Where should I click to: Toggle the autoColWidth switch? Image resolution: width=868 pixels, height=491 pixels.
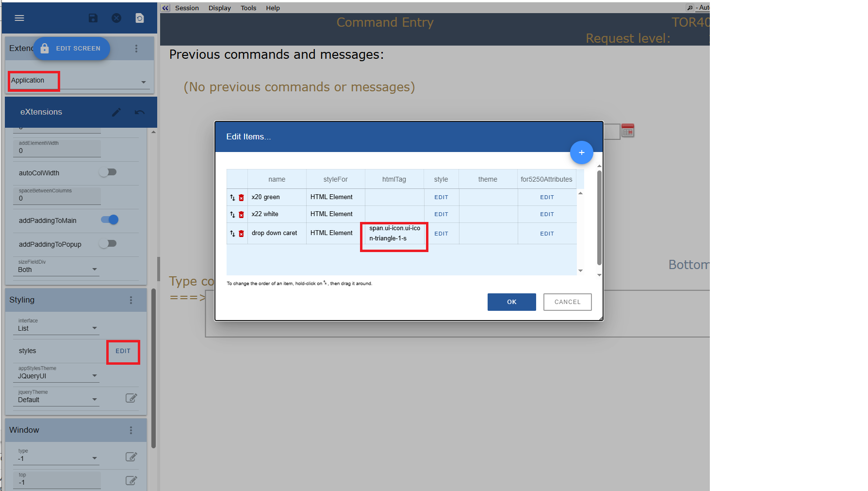[108, 172]
